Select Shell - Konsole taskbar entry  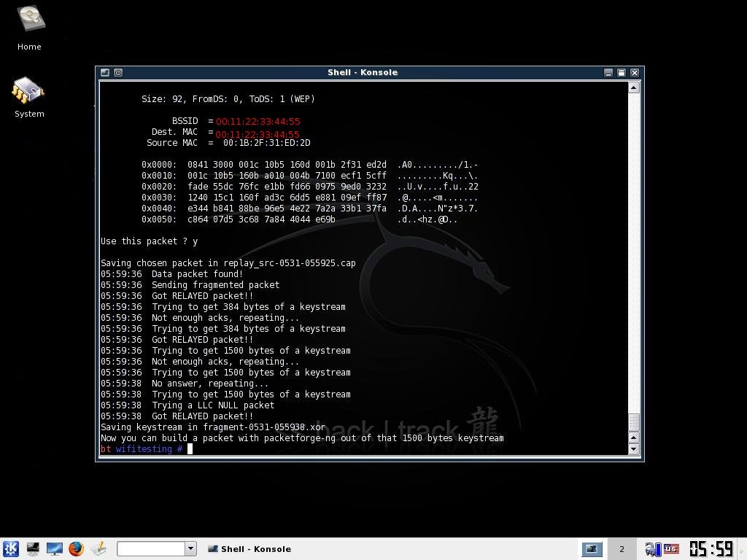pyautogui.click(x=249, y=549)
